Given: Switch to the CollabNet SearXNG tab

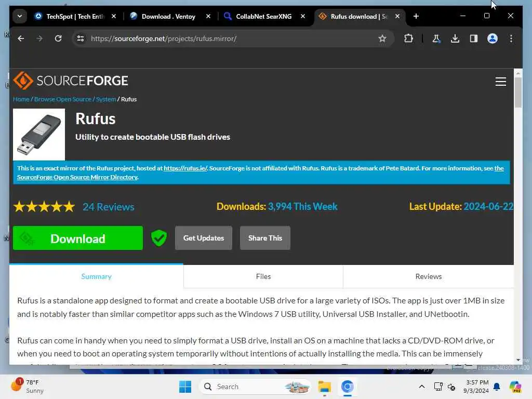Looking at the screenshot, I should [x=263, y=16].
